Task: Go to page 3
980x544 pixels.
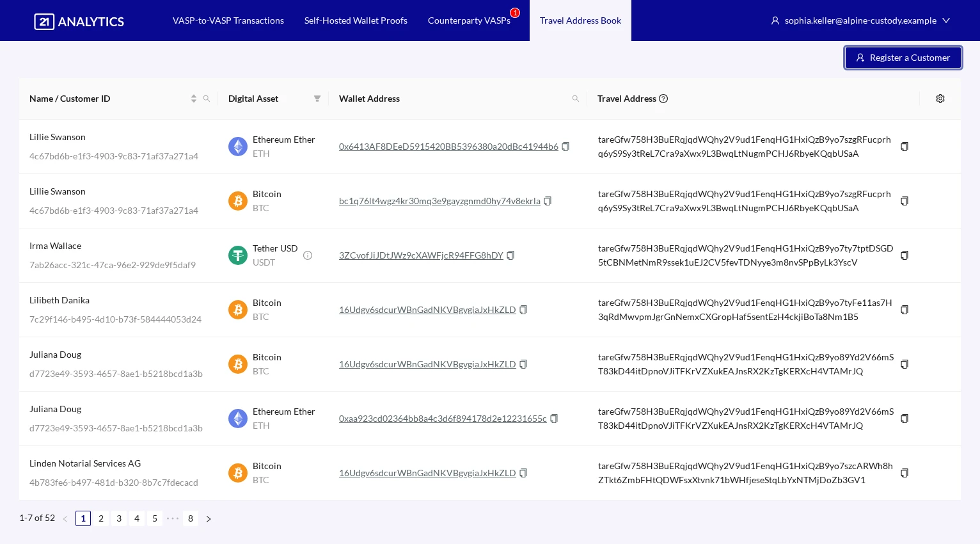Action: pos(119,518)
